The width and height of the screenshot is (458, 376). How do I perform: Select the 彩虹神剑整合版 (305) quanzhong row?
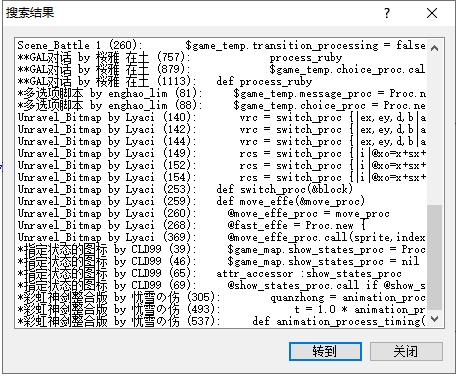tap(221, 297)
